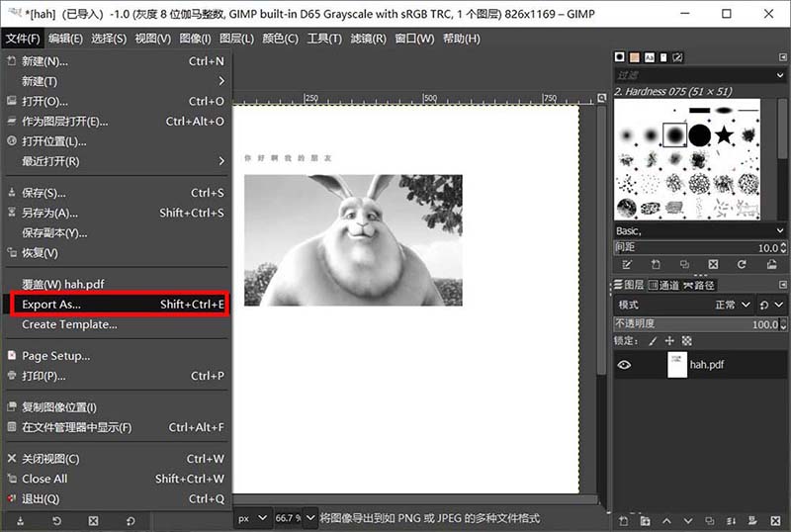Screen dimensions: 791x532
Task: Delete the saved tool preset
Action: pyautogui.click(x=93, y=521)
